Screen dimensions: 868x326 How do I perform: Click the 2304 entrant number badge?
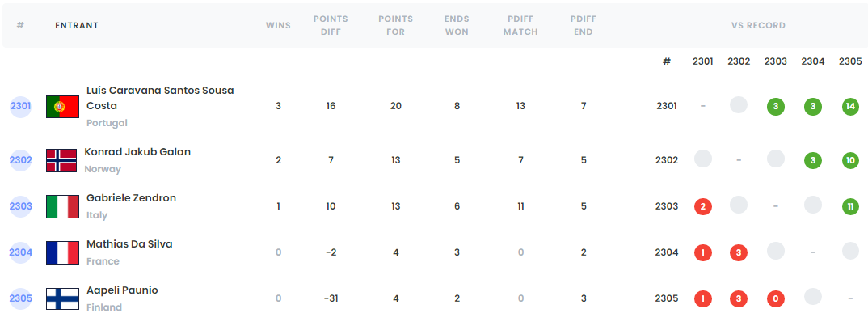click(x=20, y=252)
